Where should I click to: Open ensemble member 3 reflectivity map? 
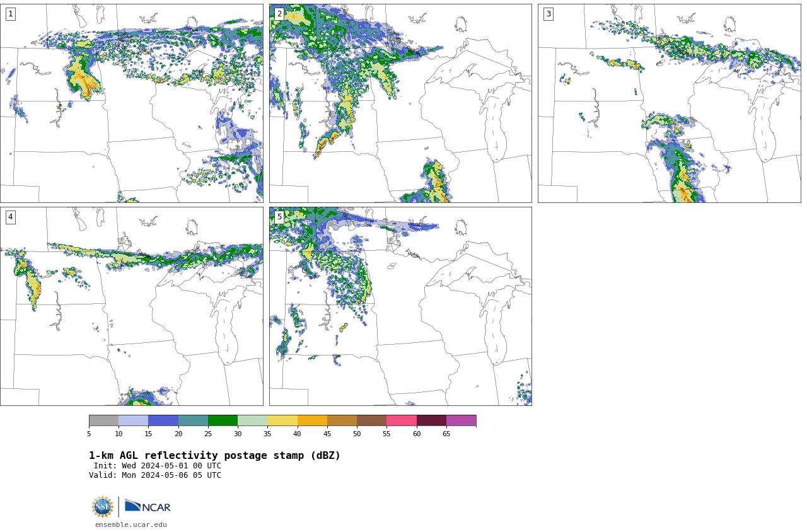669,103
